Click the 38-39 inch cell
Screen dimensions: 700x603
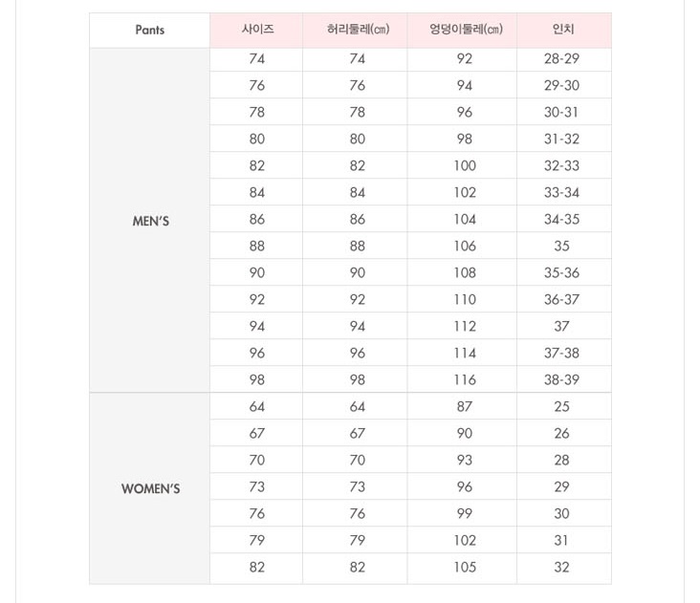click(562, 379)
